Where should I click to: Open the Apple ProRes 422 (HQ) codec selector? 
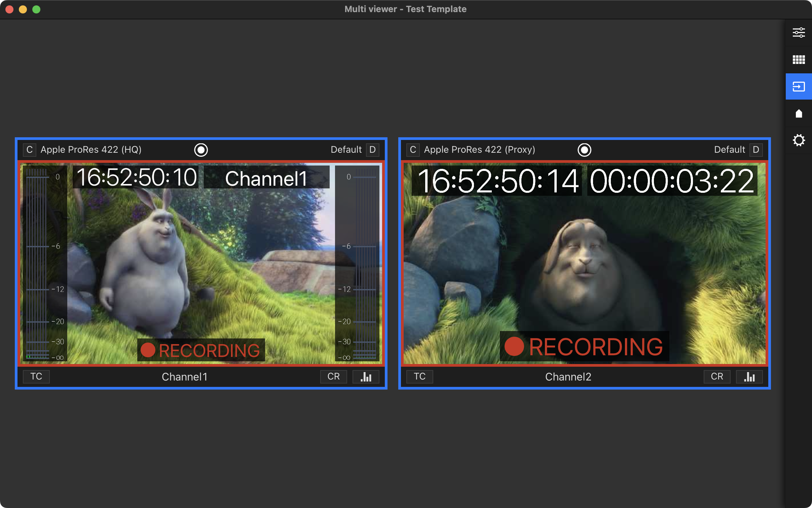point(91,150)
